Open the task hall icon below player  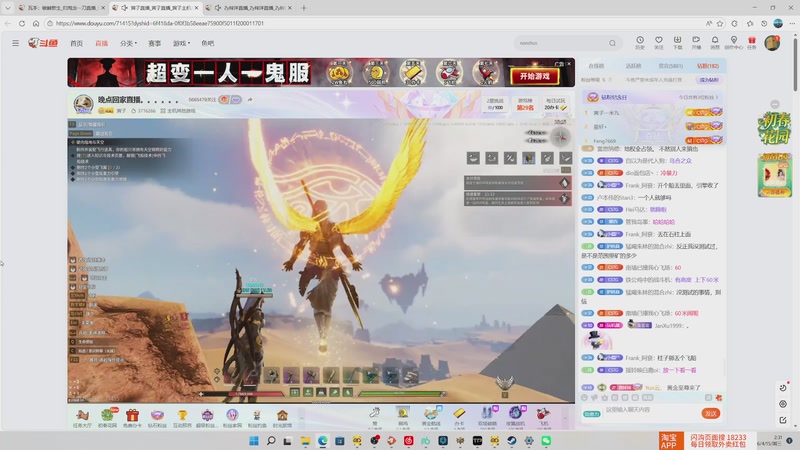[82, 417]
